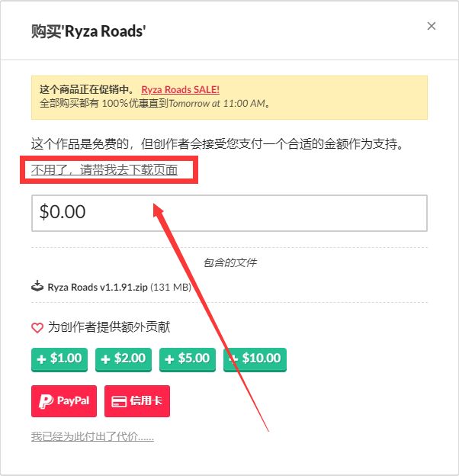The width and height of the screenshot is (459, 476).
Task: Focus the $0.00 price input field
Action: click(230, 213)
